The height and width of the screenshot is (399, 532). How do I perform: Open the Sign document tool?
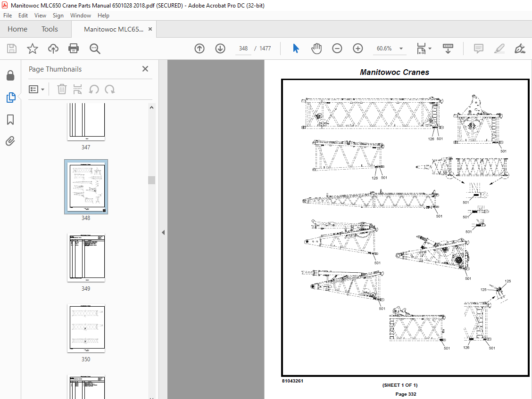point(520,49)
